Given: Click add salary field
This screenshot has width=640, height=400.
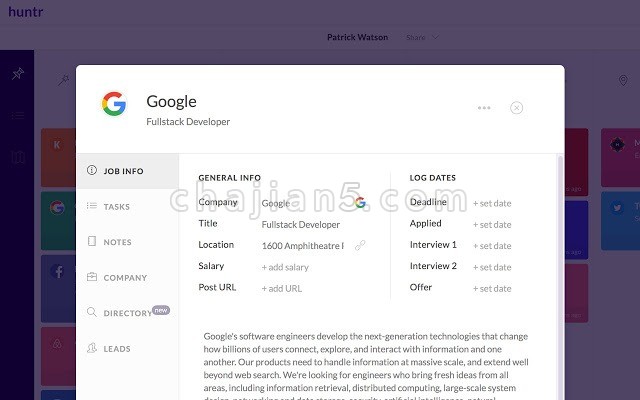Looking at the screenshot, I should tap(285, 267).
